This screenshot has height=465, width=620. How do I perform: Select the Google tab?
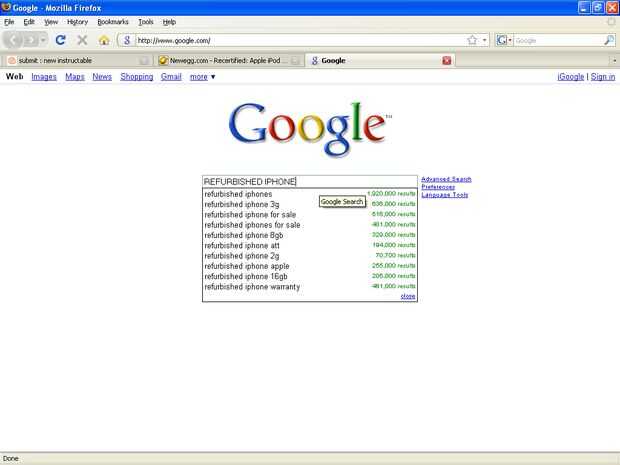click(380, 60)
